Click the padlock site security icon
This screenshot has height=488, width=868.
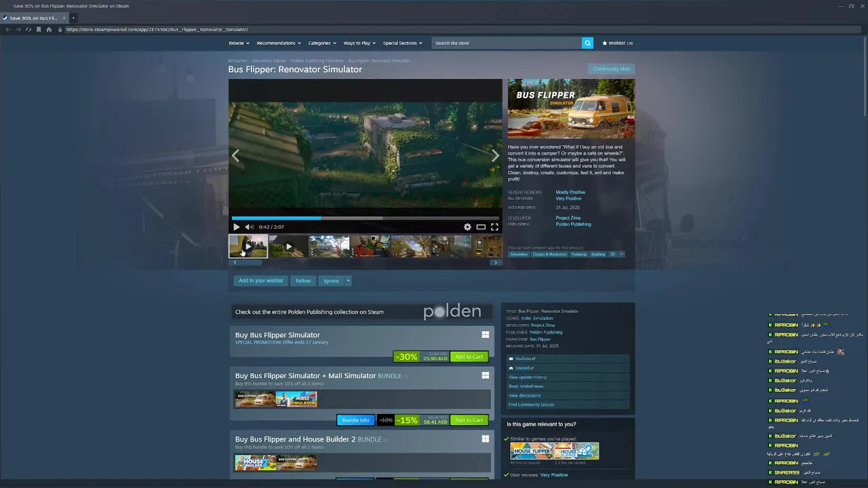[x=60, y=30]
